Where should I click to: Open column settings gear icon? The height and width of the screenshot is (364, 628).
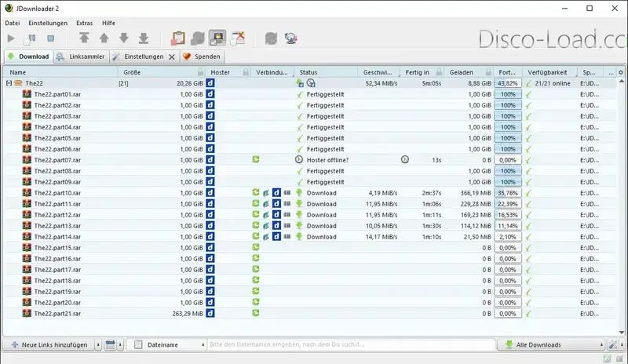click(620, 72)
